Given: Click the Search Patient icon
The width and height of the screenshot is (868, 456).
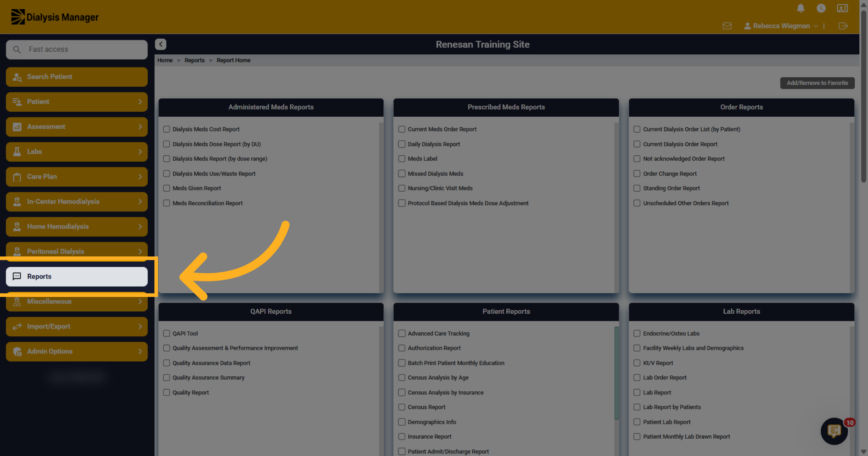Looking at the screenshot, I should coord(17,77).
